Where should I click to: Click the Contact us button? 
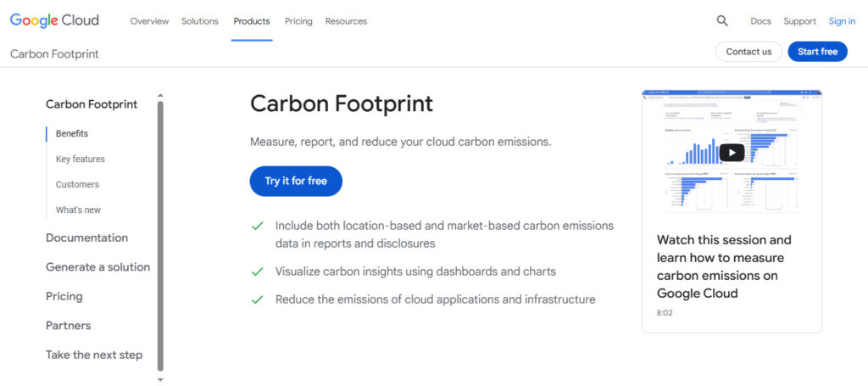click(x=749, y=52)
